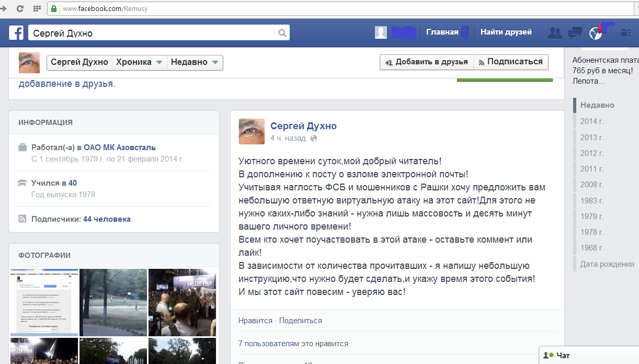Click profile avatar in post header
This screenshot has height=364, width=639.
252,131
